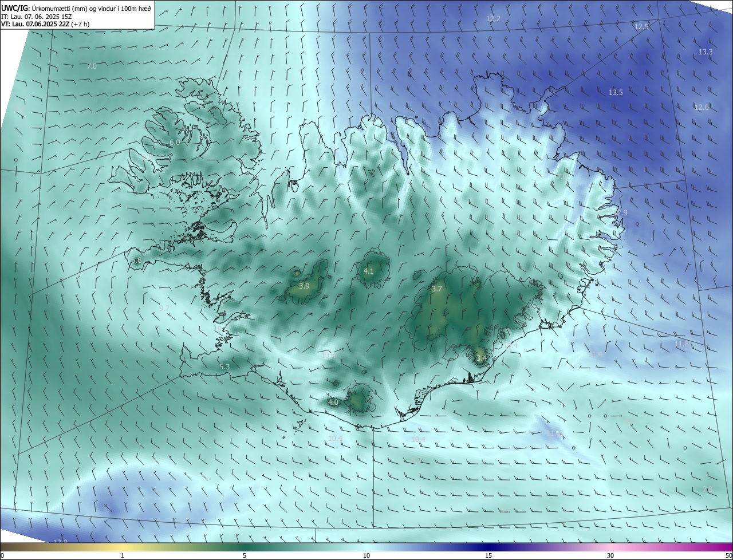Click the 6.0 value label over the Westfjords
This screenshot has width=733, height=560.
175,143
